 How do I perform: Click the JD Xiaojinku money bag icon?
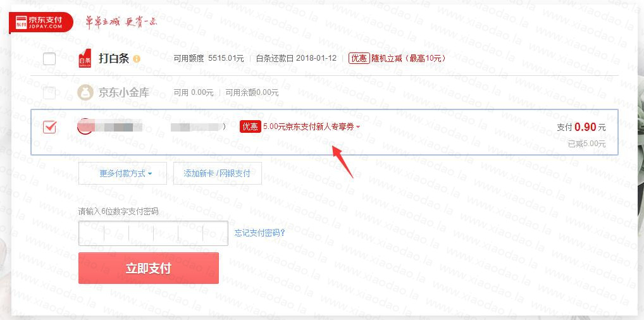point(85,93)
